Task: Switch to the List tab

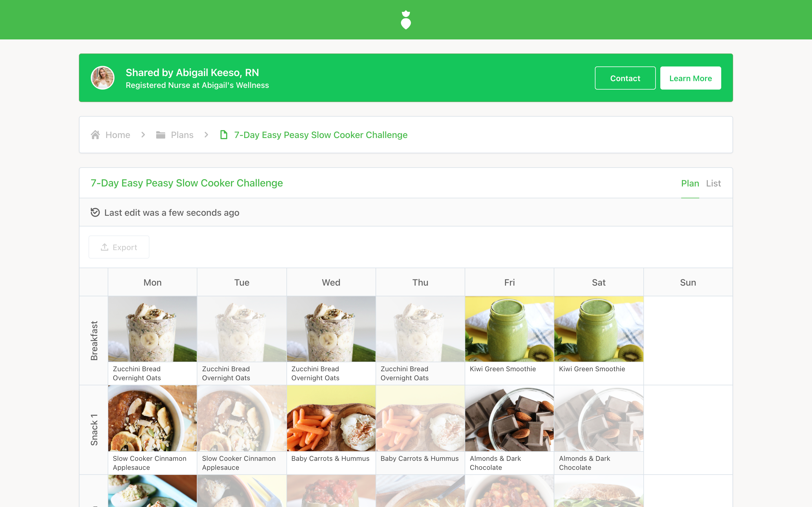Action: [x=713, y=183]
